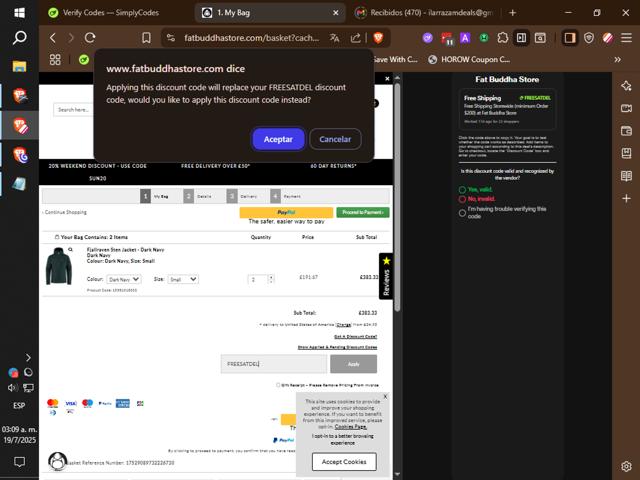Open Windows search magnifier on the taskbar
The height and width of the screenshot is (480, 640).
click(19, 38)
